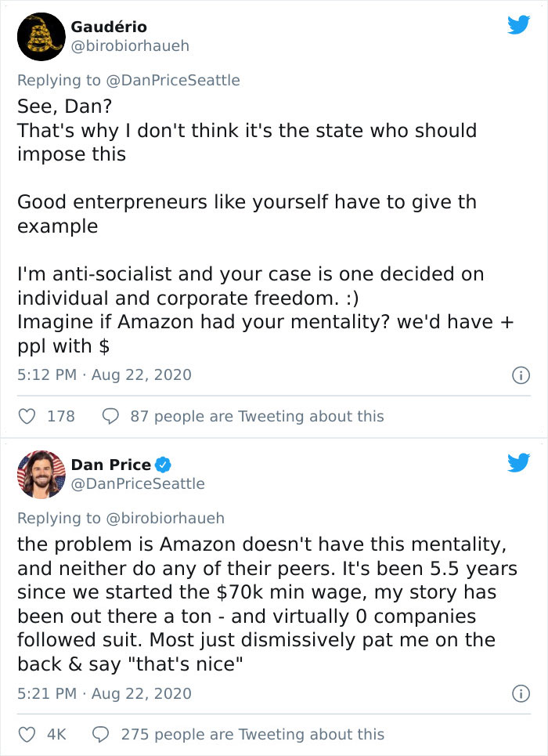Click the reply bubble icon under Dan Price's tweet
This screenshot has width=548, height=756.
click(99, 734)
